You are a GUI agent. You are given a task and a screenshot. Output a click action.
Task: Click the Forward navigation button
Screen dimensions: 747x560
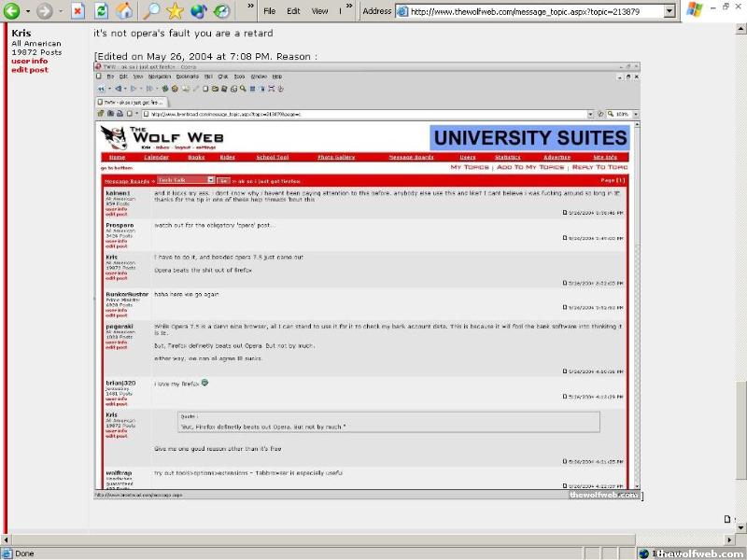click(44, 11)
